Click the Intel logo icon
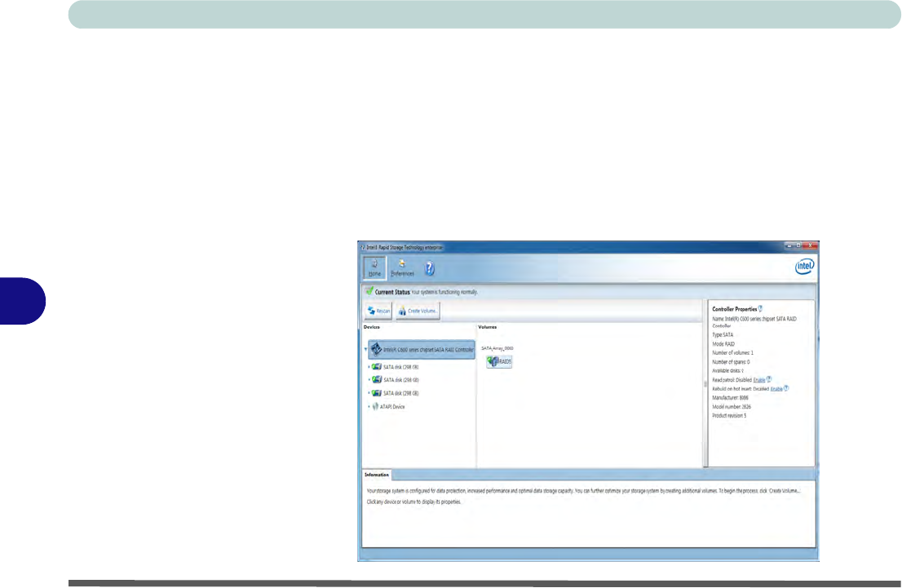The width and height of the screenshot is (902, 588). (803, 267)
